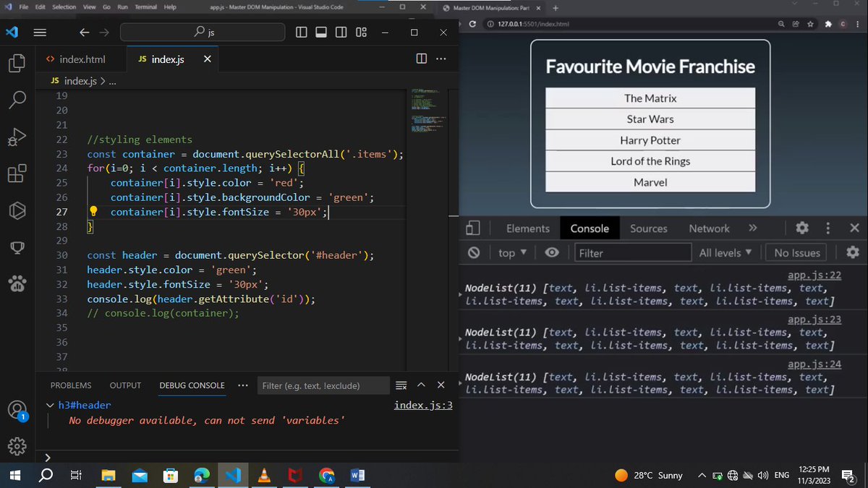The width and height of the screenshot is (868, 488).
Task: Customize layout icon in VS Code title bar
Action: tap(362, 33)
